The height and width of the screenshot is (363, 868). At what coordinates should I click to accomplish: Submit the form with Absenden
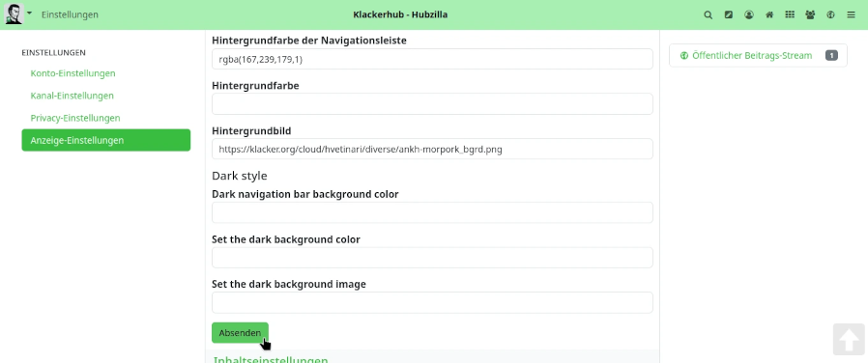[240, 333]
